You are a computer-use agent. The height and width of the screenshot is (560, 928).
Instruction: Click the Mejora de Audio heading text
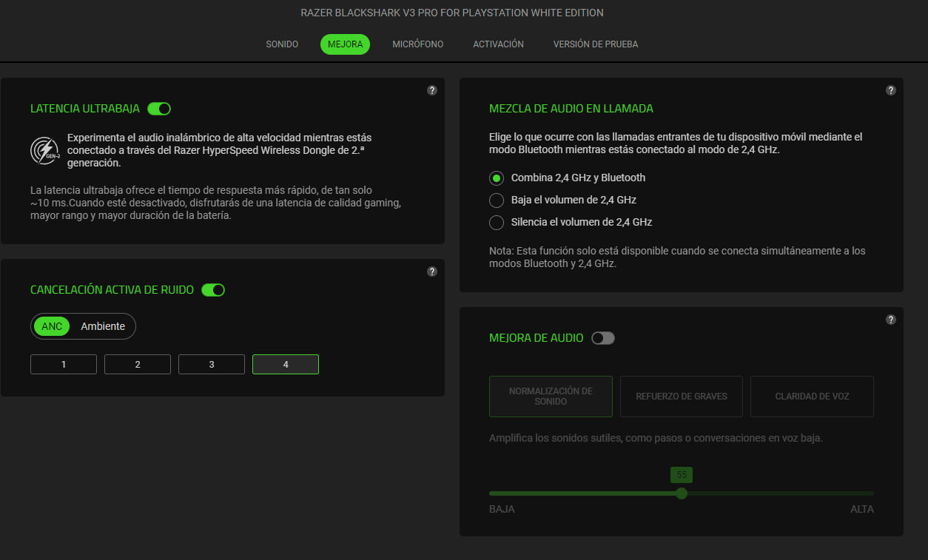[x=537, y=338]
